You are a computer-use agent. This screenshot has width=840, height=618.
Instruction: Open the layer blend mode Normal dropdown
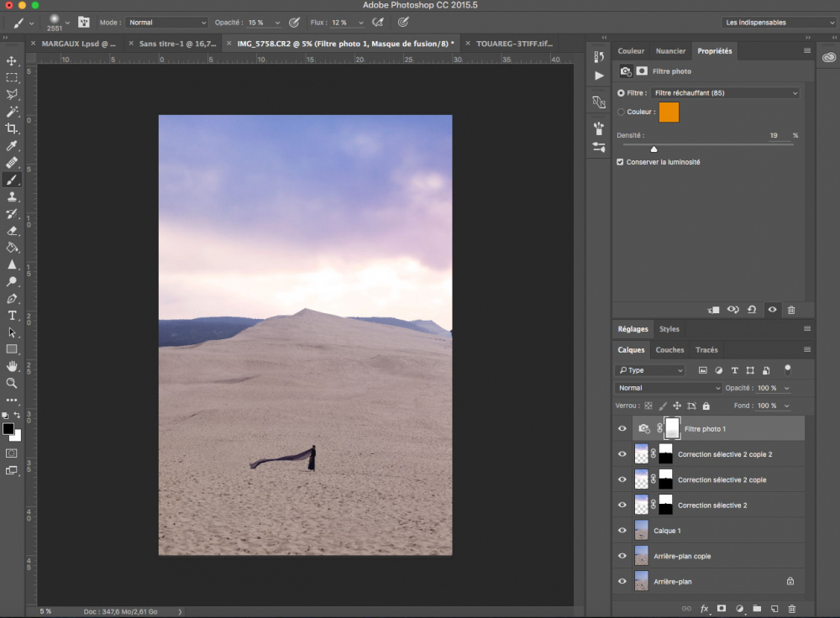[x=668, y=388]
